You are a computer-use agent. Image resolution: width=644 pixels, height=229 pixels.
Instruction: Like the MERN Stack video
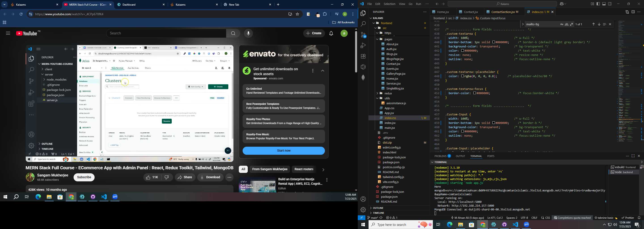click(x=152, y=178)
